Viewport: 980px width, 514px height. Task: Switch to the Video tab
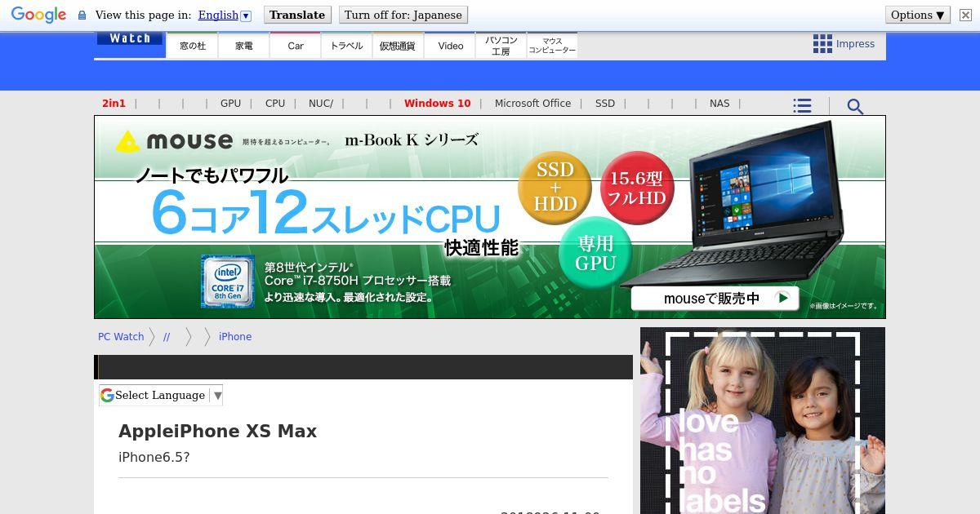(x=450, y=46)
